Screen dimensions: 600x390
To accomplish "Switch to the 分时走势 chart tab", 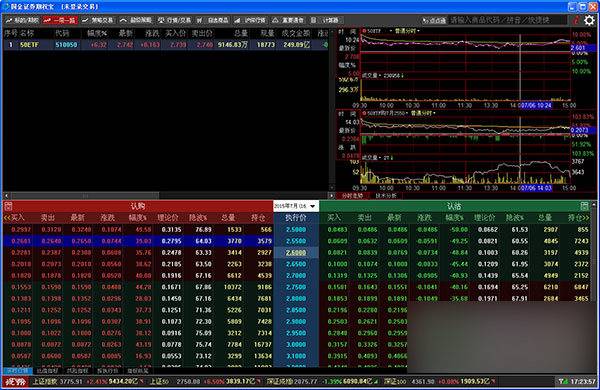I will click(x=353, y=196).
